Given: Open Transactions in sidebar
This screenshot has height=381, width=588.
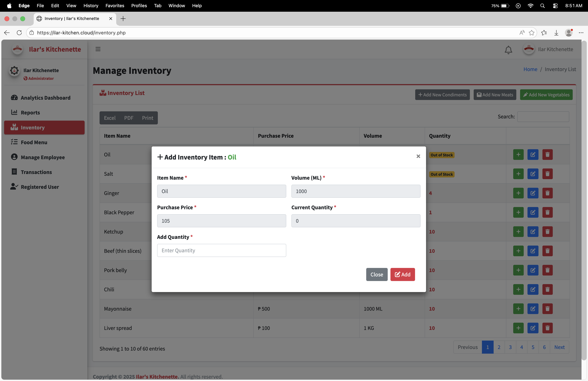Looking at the screenshot, I should click(x=36, y=172).
